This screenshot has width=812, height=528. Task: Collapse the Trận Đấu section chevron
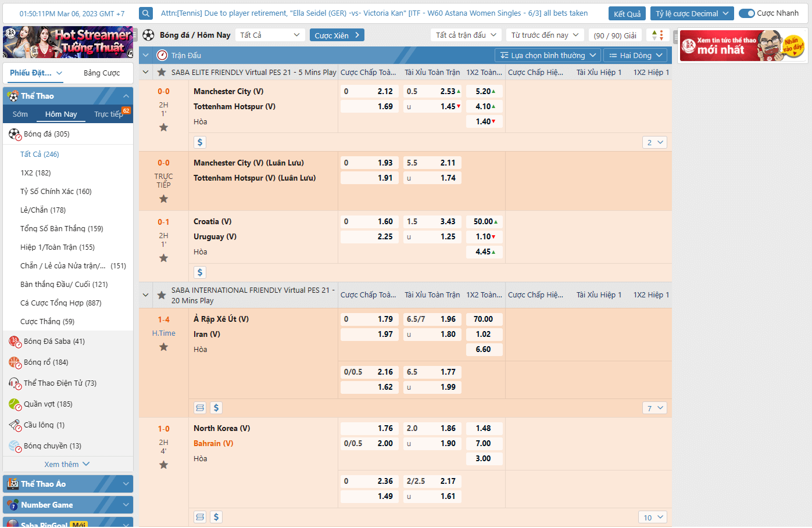145,56
